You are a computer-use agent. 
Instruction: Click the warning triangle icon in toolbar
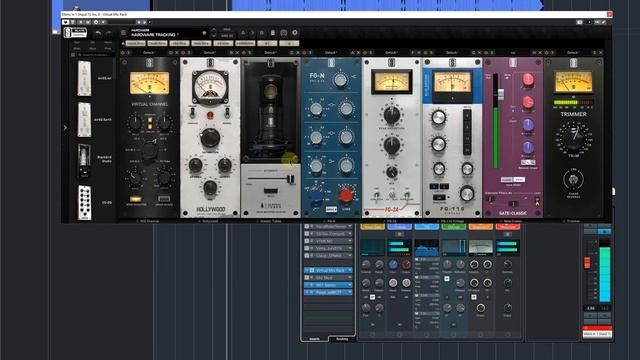point(243,33)
